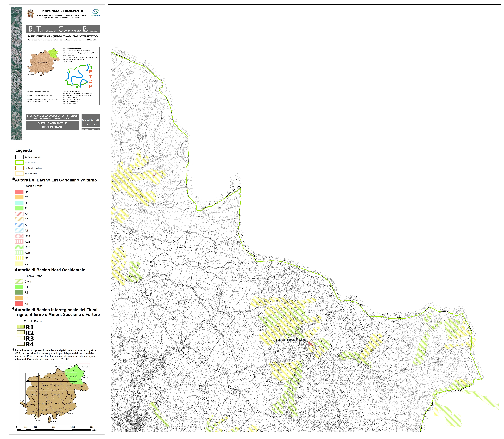Click the Apa pink dotted swatch

[19, 242]
